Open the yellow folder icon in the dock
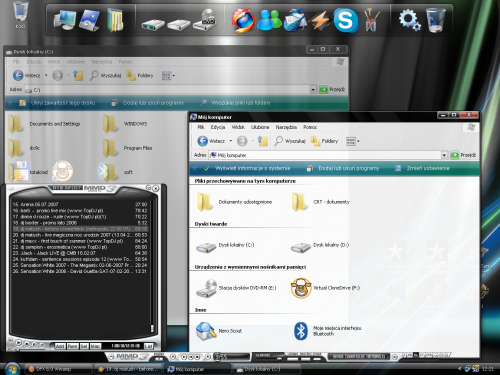Screen dimensions: 500x375 coord(115,21)
